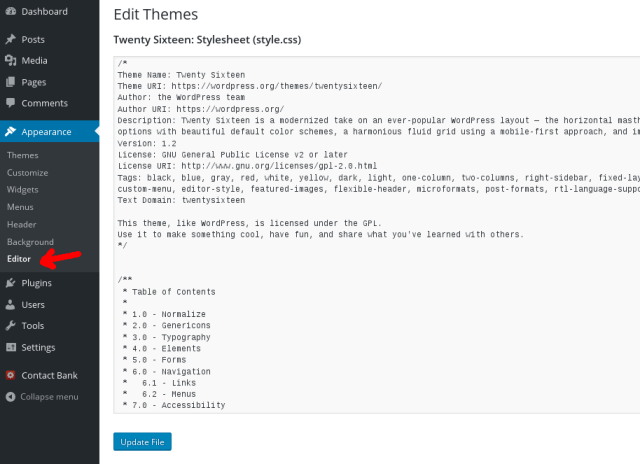The width and height of the screenshot is (640, 464).
Task: Go to the Media section
Action: (x=34, y=61)
